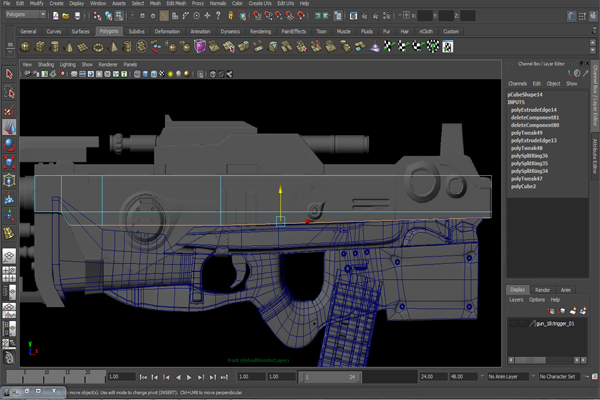This screenshot has width=600, height=400.
Task: Switch to the nCloth shelf tab
Action: pos(426,31)
